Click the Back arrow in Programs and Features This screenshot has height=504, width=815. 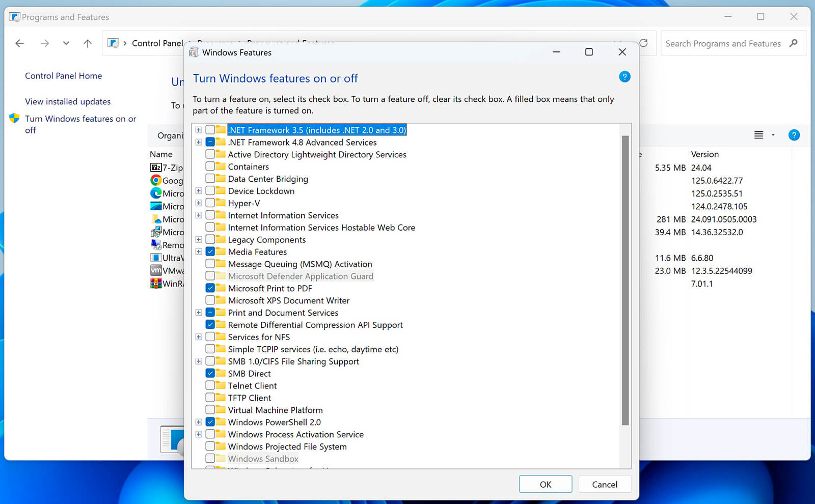click(20, 43)
